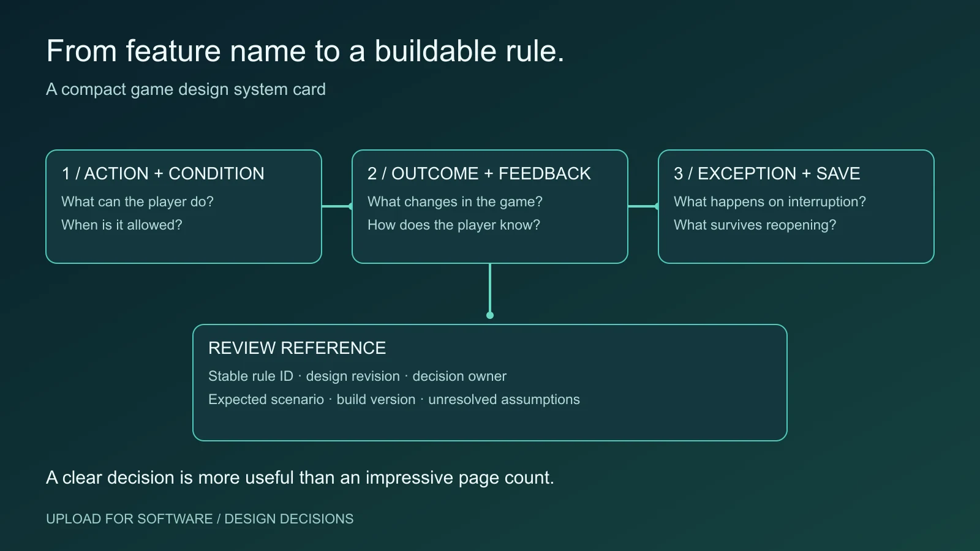Click the text "How does the player know?"
Screen dimensions: 980x551
[454, 225]
